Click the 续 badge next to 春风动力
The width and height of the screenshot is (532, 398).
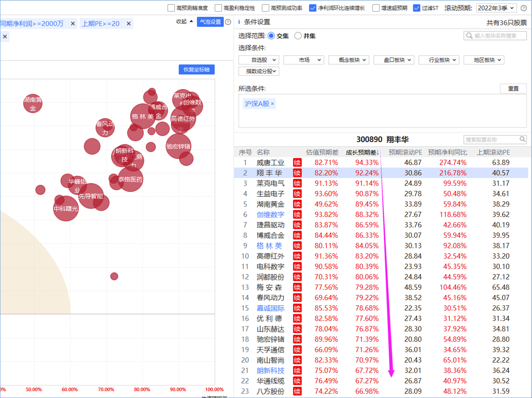[297, 298]
